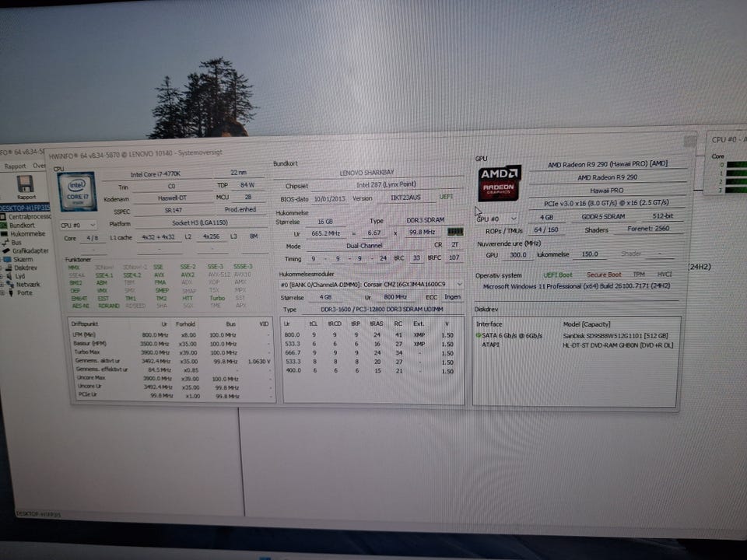Viewport: 747px width, 560px height.
Task: Select the SanDisk SD9SB8W512G1101 drive row
Action: [x=576, y=336]
